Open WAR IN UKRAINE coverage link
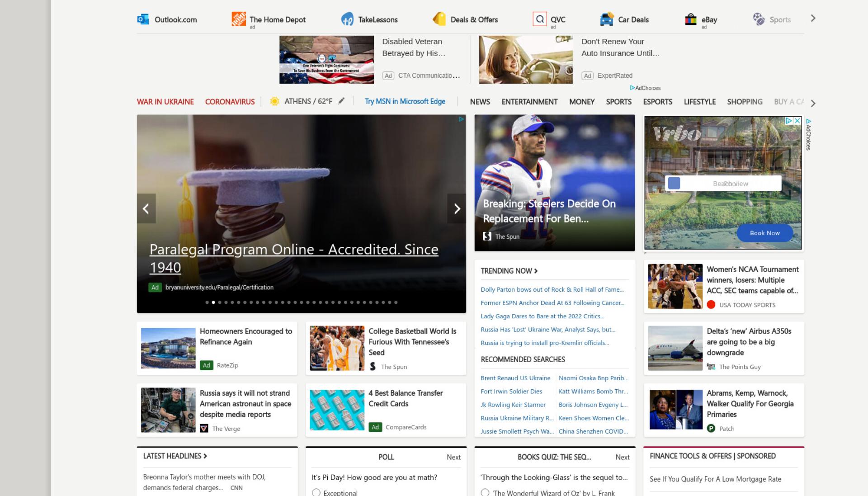Viewport: 868px width, 496px height. (x=165, y=102)
